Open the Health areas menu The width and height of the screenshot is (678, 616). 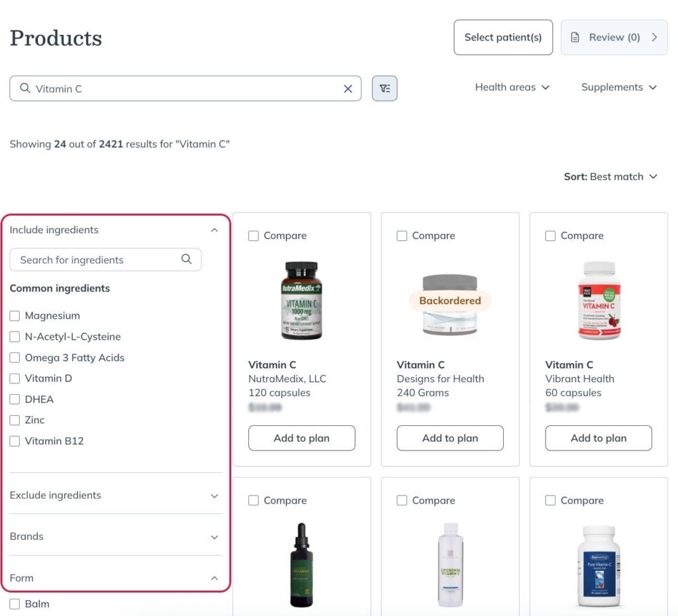[x=512, y=87]
